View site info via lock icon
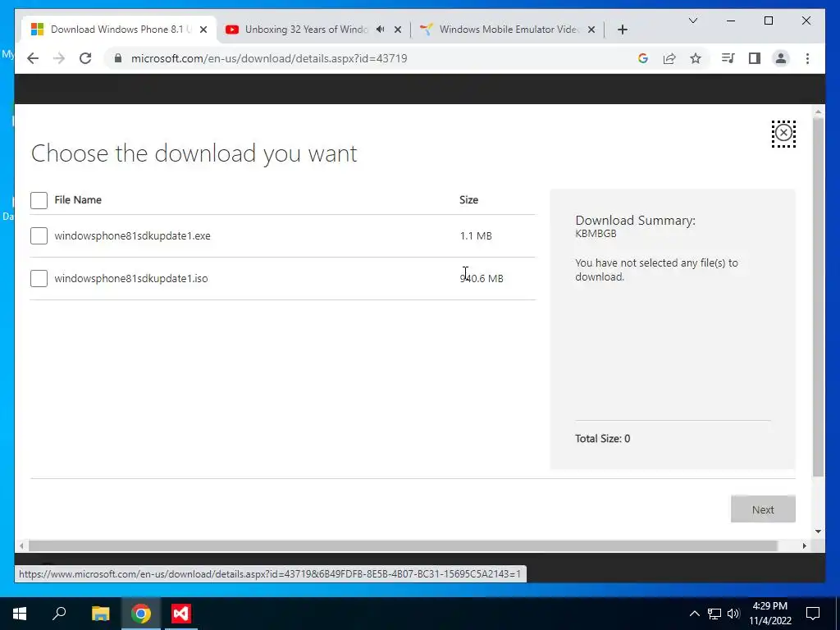This screenshot has width=840, height=630. tap(118, 58)
